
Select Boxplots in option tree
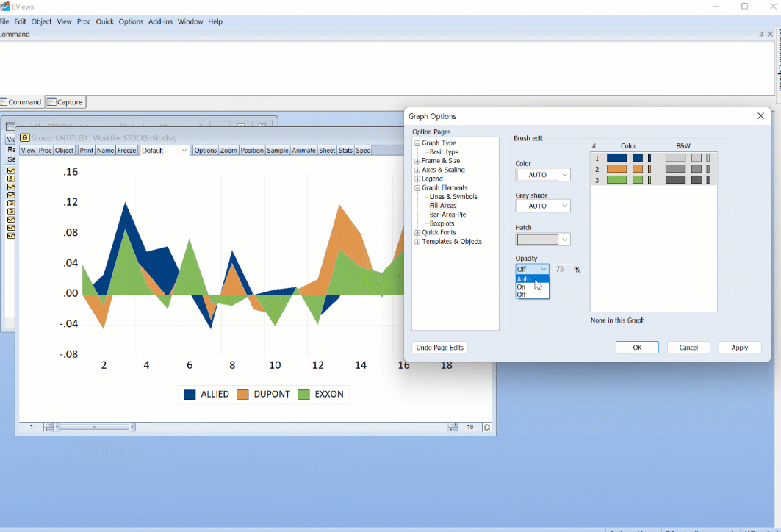point(442,223)
